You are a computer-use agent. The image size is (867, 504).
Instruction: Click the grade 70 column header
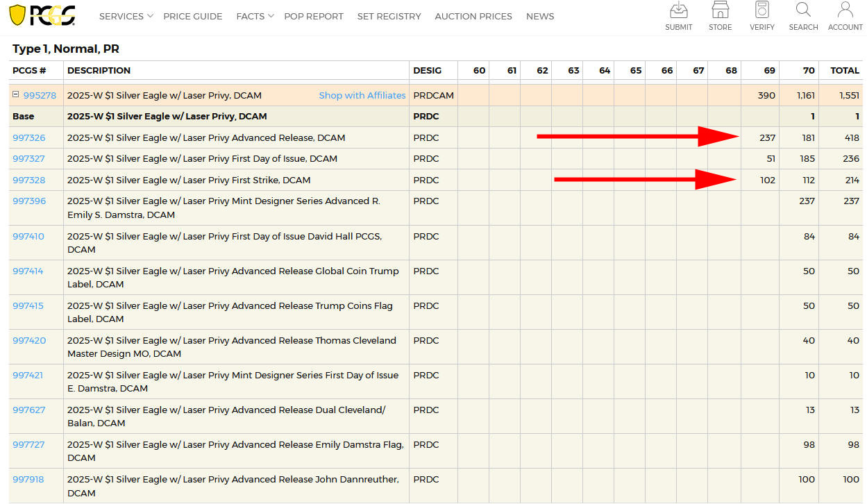coord(809,70)
